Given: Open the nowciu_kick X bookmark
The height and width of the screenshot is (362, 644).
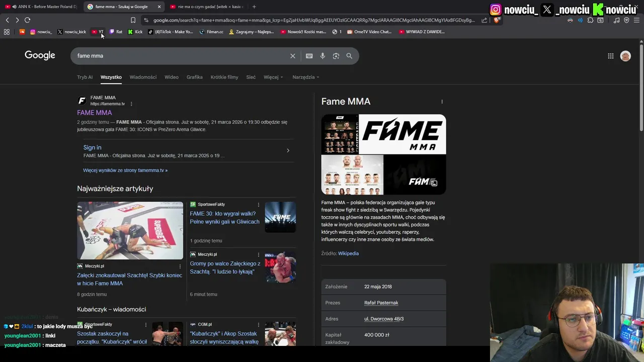Looking at the screenshot, I should point(71,32).
